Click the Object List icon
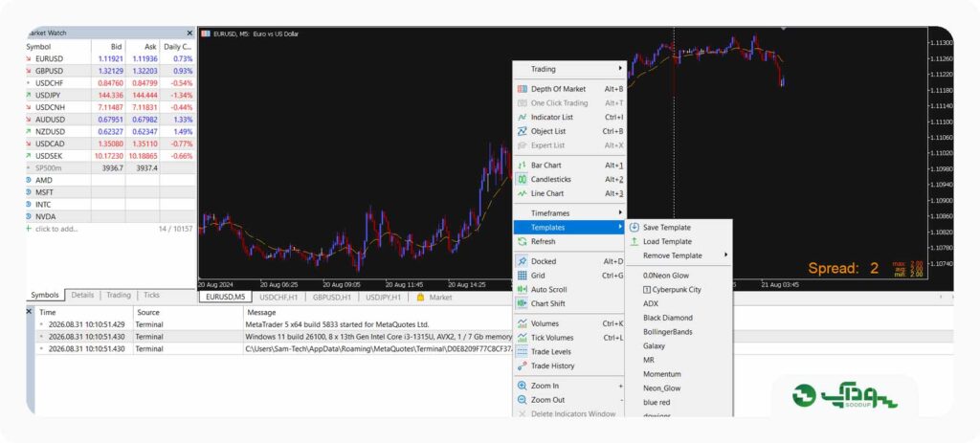Viewport: 980px width, 443px height. click(x=522, y=131)
